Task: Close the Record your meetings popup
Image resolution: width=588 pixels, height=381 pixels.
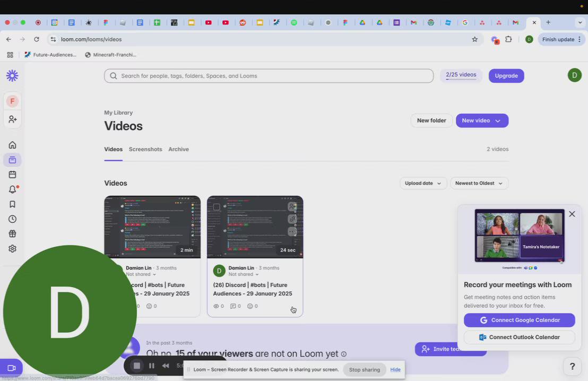Action: 572,214
